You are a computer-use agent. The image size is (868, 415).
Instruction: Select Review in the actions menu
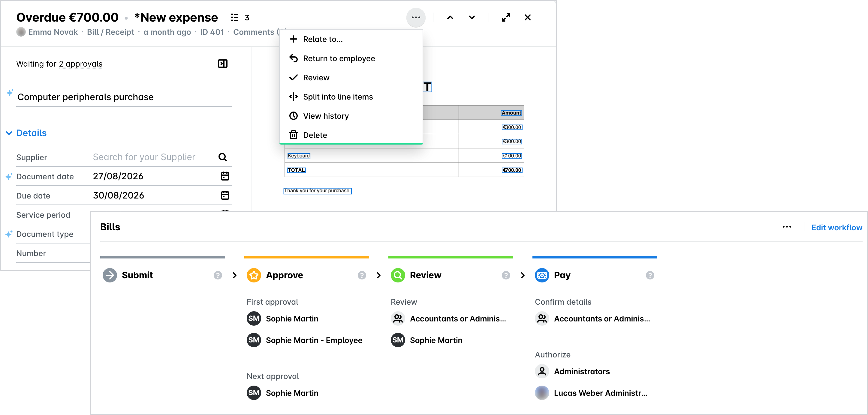(351, 78)
